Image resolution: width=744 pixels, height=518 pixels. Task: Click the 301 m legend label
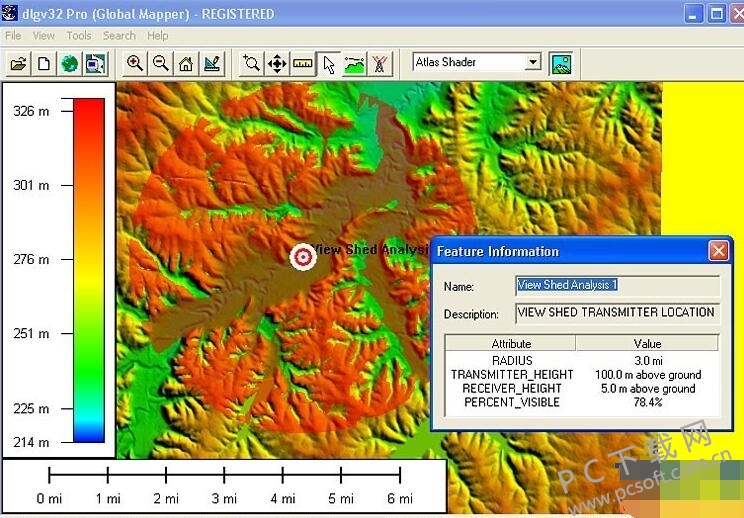pyautogui.click(x=31, y=185)
